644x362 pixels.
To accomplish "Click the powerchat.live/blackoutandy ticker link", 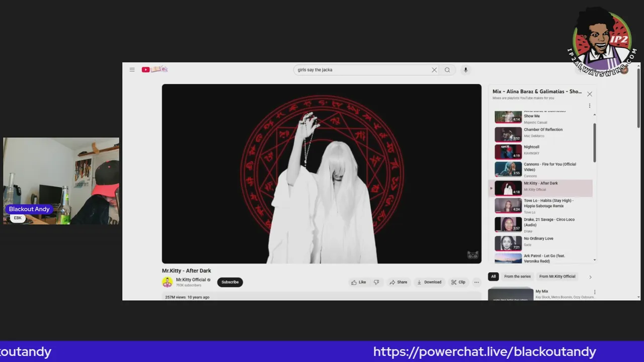I will [485, 351].
